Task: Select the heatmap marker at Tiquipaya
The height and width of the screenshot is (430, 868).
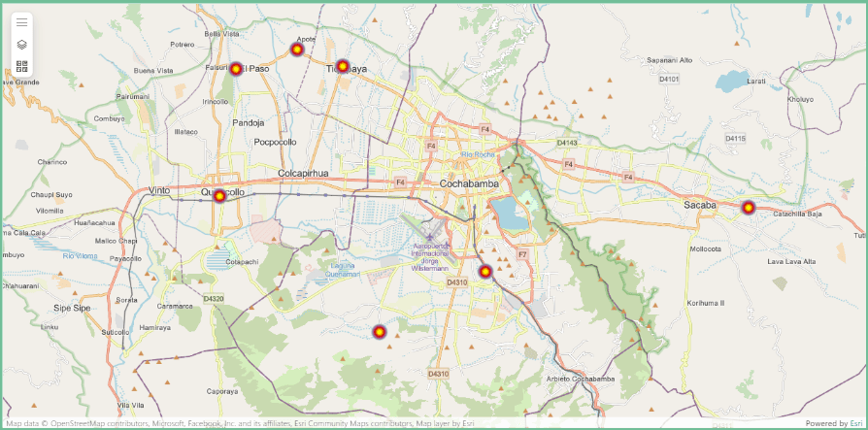Action: coord(343,66)
